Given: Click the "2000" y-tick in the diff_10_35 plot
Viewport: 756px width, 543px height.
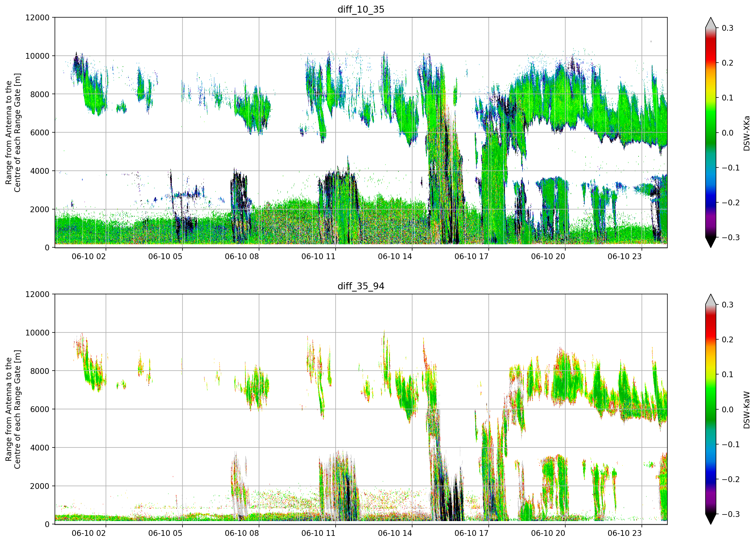Looking at the screenshot, I should click(x=40, y=209).
